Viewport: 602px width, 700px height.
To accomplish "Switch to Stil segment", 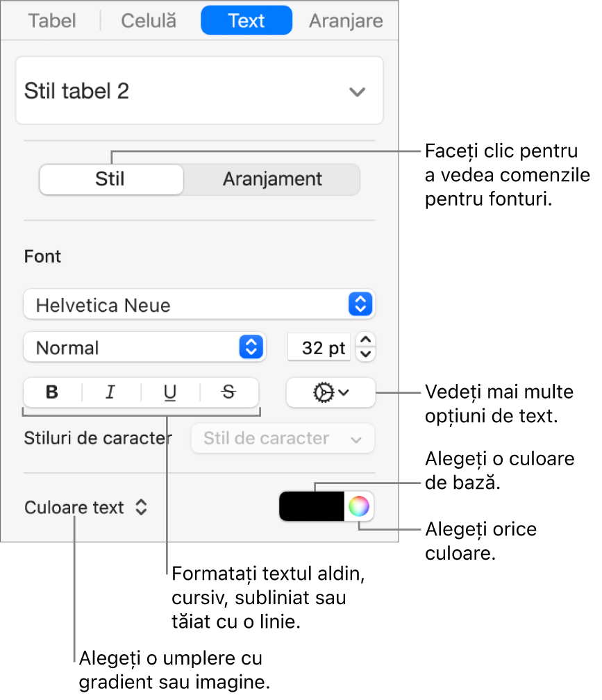I will (x=111, y=179).
